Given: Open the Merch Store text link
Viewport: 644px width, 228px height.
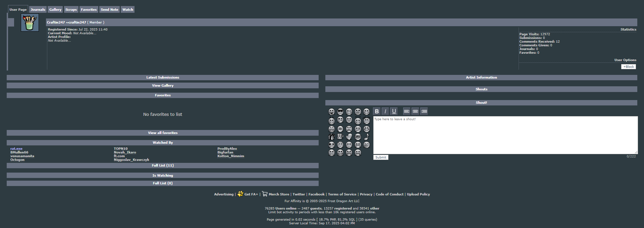Looking at the screenshot, I should 279,194.
